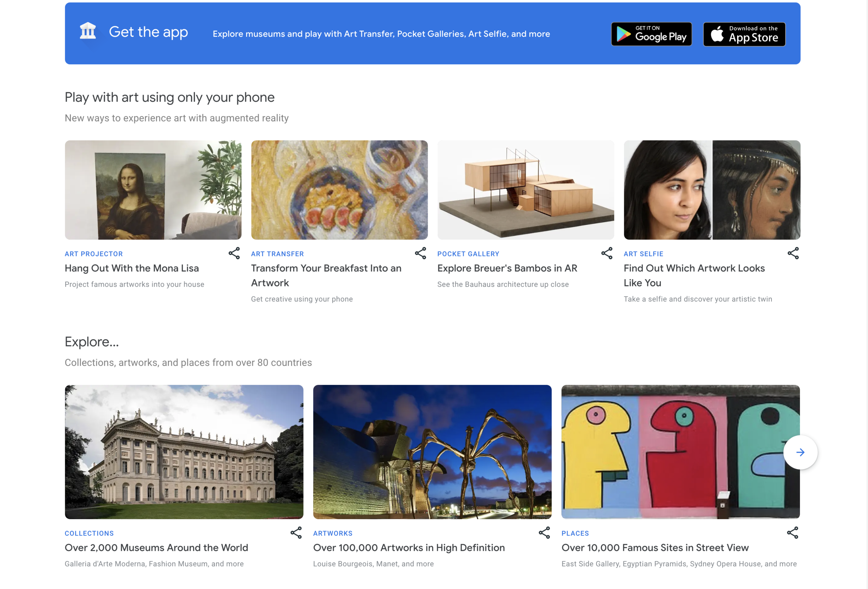Open the Get it on Google Play badge
This screenshot has height=589, width=868.
(651, 34)
